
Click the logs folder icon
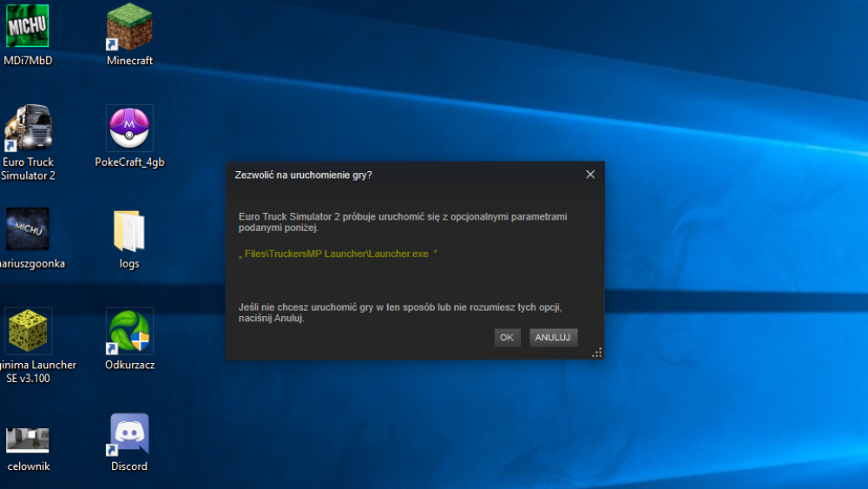point(129,230)
